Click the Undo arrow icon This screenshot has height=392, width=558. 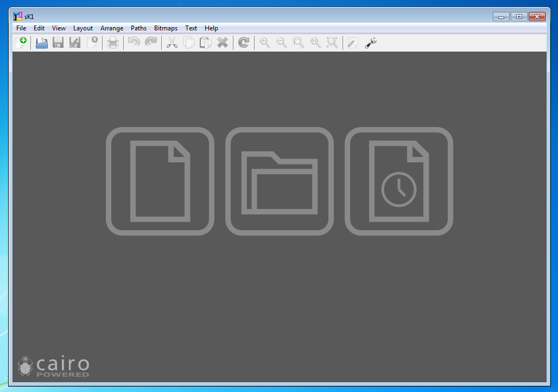(x=134, y=42)
